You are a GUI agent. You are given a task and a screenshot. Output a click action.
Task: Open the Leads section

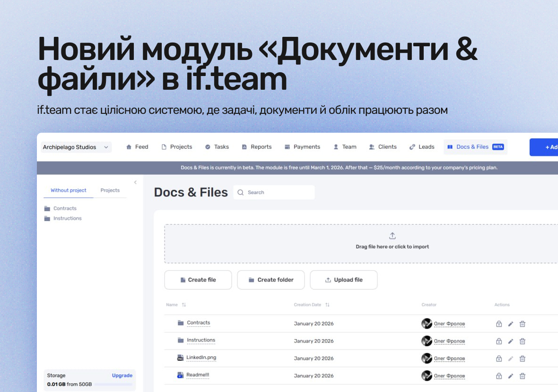[x=422, y=147]
